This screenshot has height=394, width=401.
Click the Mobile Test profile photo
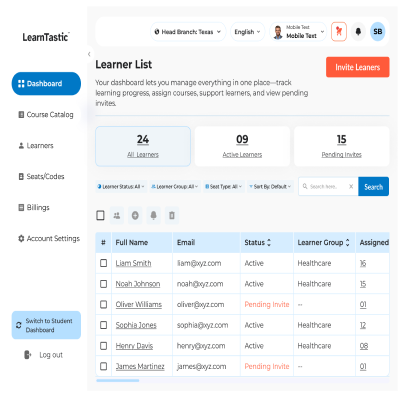278,32
